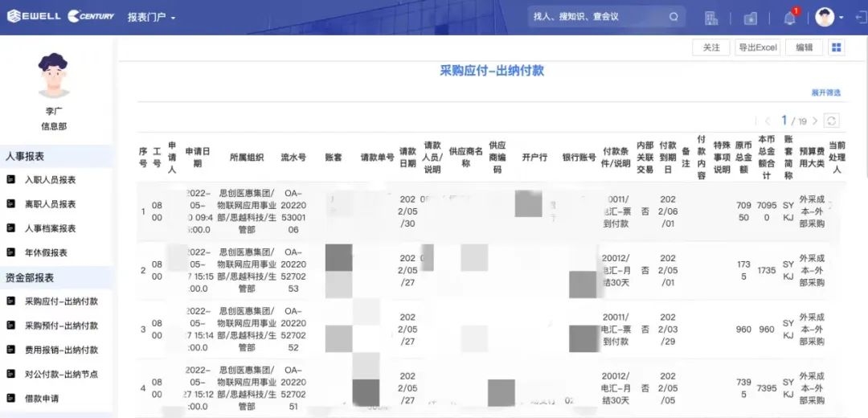Viewport: 868px width, 418px height.
Task: Click the search magnifier icon
Action: (674, 17)
